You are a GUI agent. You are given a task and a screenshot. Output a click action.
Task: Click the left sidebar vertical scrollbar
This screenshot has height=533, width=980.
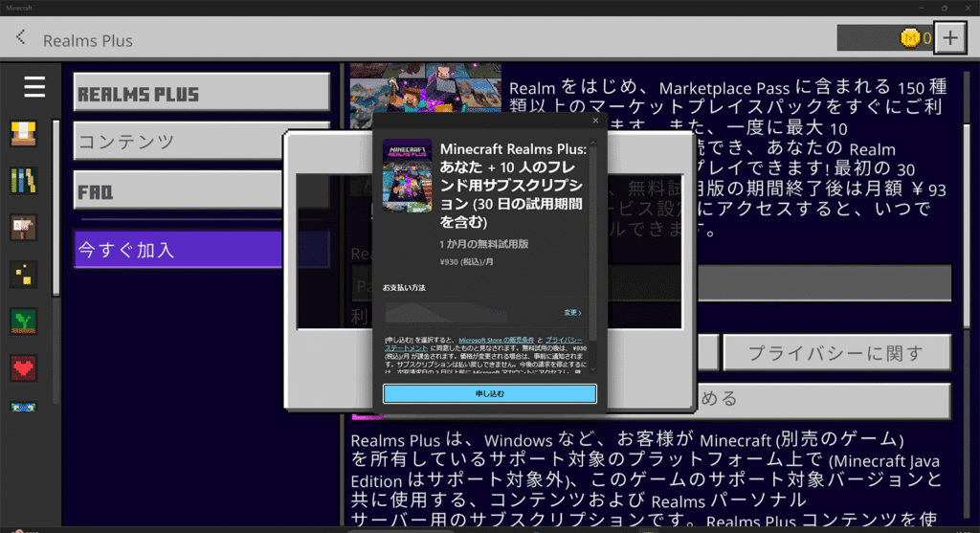pyautogui.click(x=56, y=208)
